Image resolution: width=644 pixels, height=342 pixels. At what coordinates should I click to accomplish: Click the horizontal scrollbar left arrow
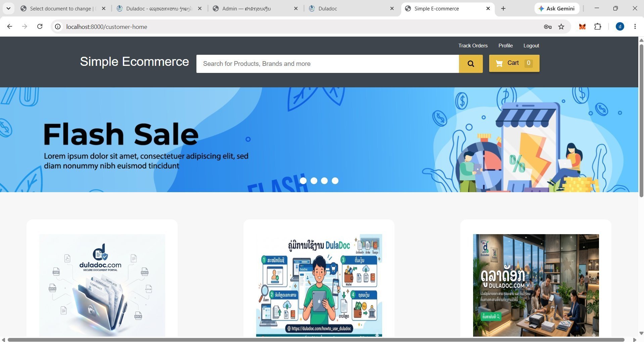[x=3, y=340]
